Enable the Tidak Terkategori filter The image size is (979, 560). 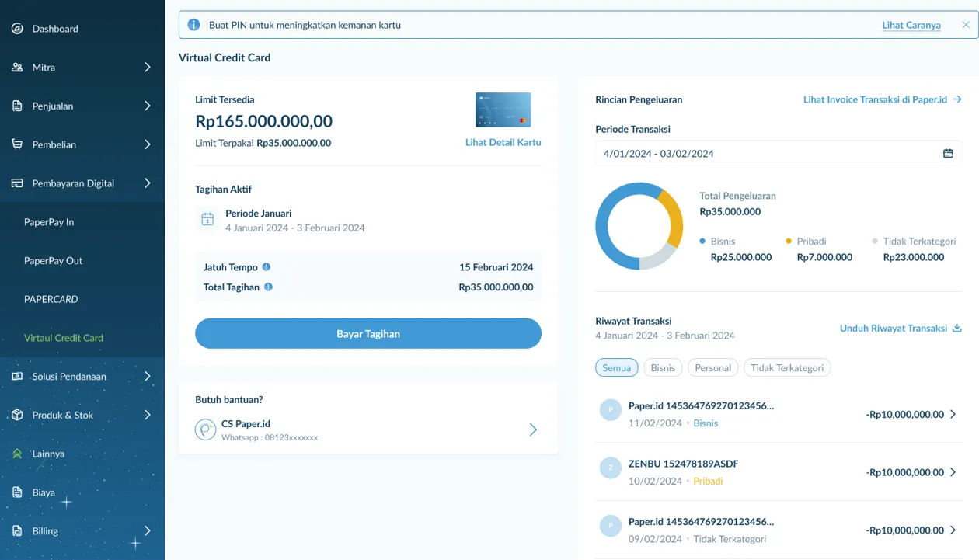click(787, 367)
